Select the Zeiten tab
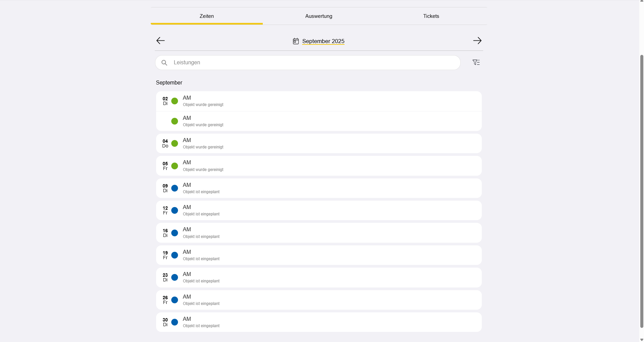 coord(207,16)
